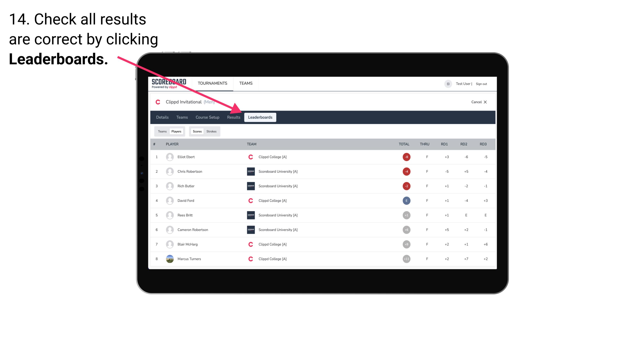The height and width of the screenshot is (346, 644).
Task: Click the Results tab
Action: pos(233,118)
